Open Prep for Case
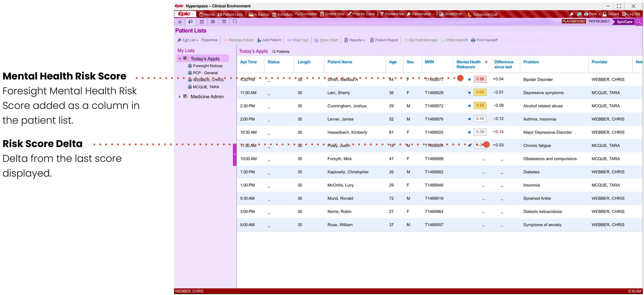This screenshot has height=295, width=644. coord(361,14)
